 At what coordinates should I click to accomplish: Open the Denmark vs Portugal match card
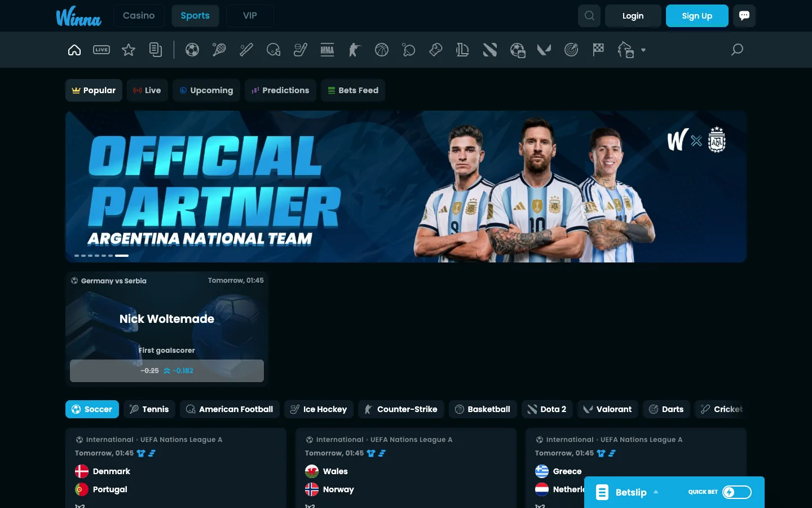(x=176, y=468)
